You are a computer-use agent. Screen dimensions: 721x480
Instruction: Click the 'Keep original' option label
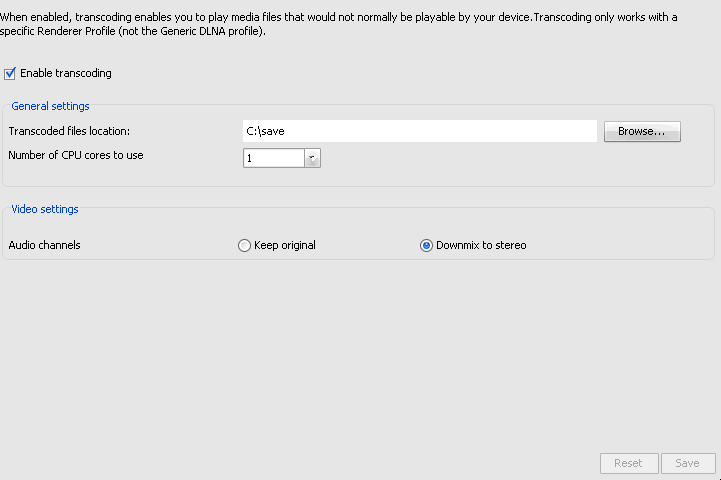(284, 245)
